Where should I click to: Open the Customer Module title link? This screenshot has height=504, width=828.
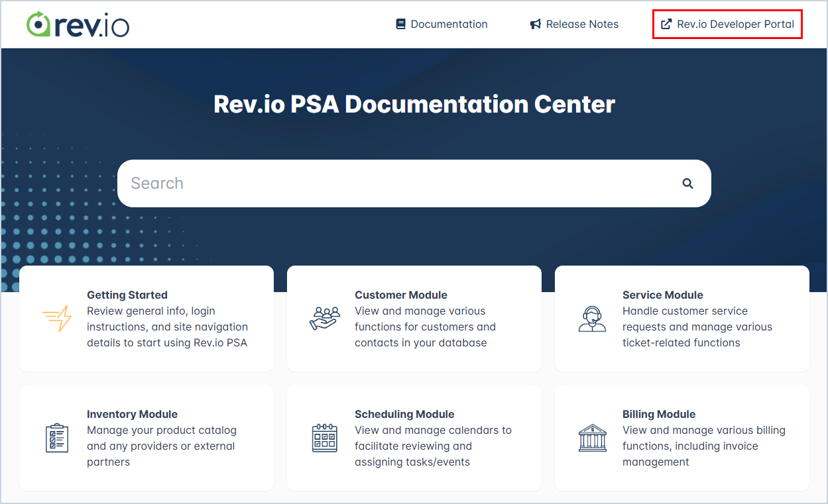[x=401, y=295]
